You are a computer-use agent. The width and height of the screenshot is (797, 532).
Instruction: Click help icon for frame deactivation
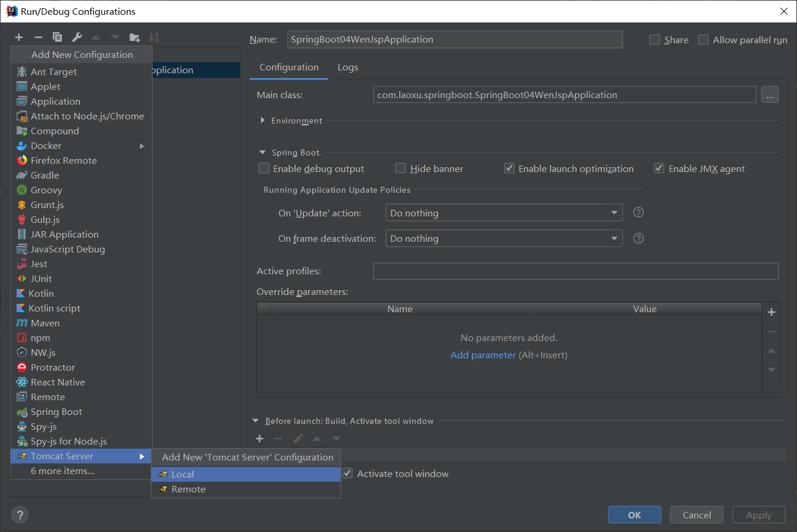(x=639, y=238)
